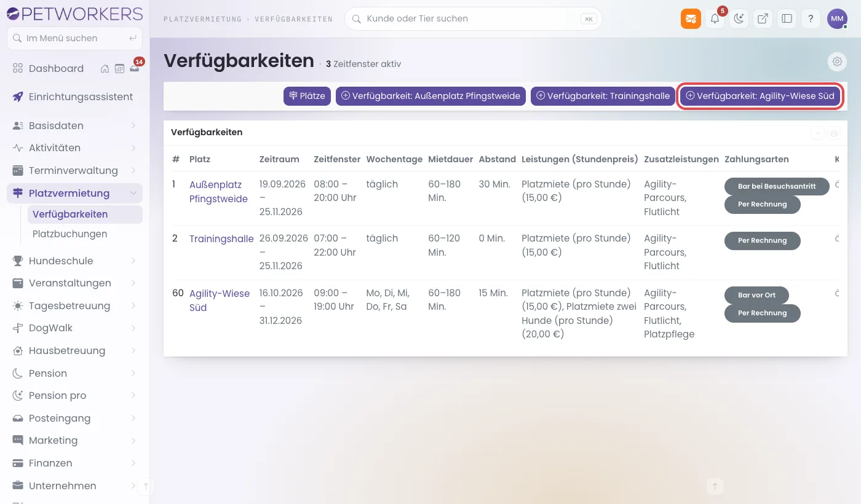Click the rocket icon of Einrichtungsassistent
Viewport: 861px width, 504px height.
pos(18,96)
